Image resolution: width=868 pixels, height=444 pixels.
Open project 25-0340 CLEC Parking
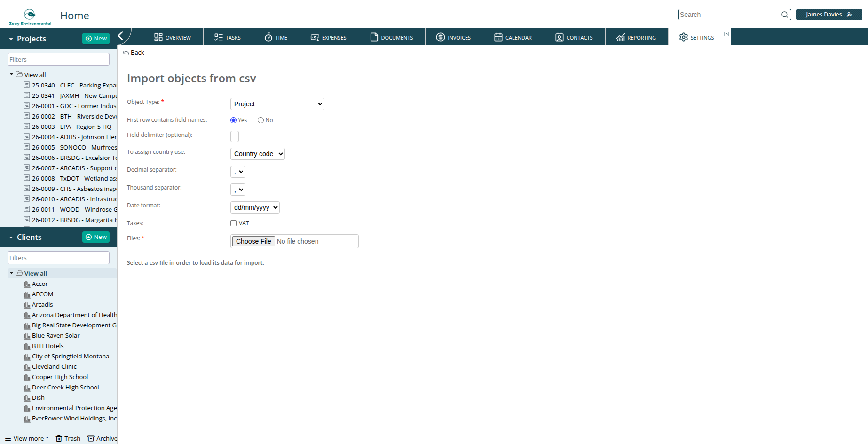pyautogui.click(x=71, y=85)
